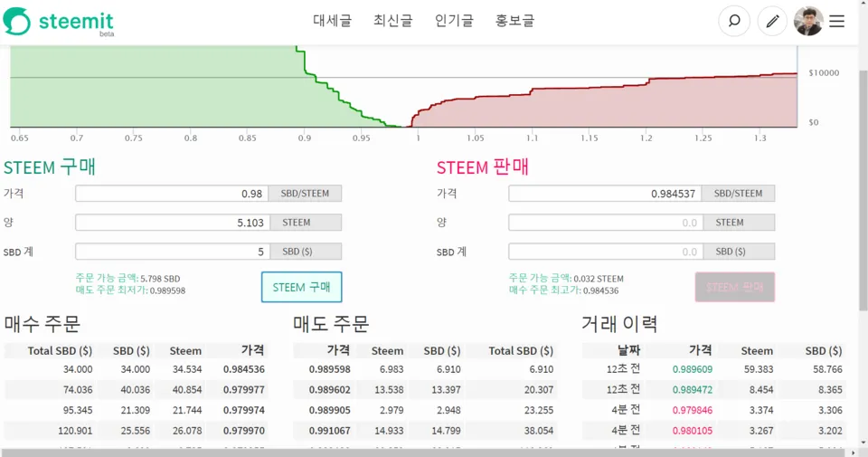The height and width of the screenshot is (457, 868).
Task: Select sell order at price 0.991067
Action: pyautogui.click(x=425, y=431)
